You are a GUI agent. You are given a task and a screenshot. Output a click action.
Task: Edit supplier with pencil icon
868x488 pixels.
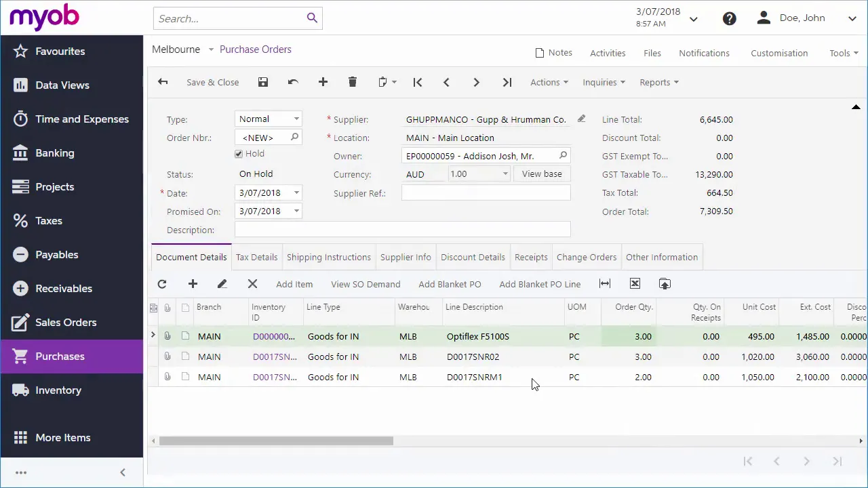581,119
